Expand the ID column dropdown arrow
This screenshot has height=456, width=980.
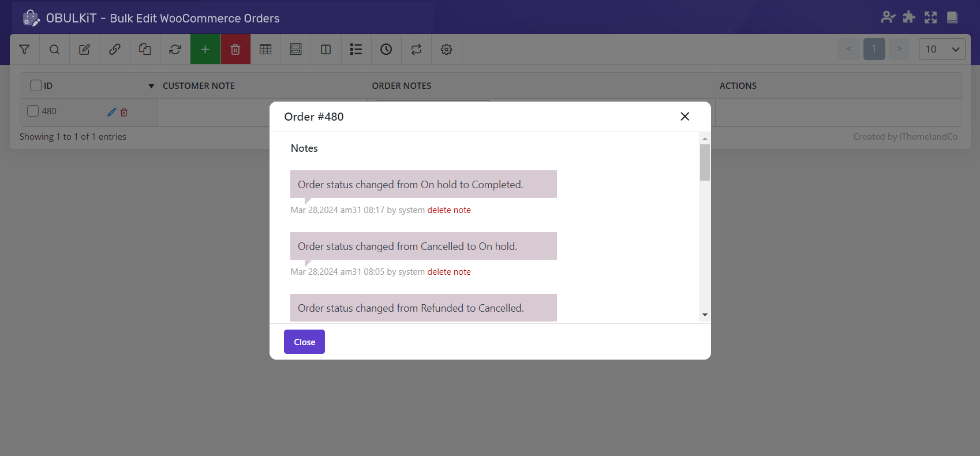(x=151, y=86)
